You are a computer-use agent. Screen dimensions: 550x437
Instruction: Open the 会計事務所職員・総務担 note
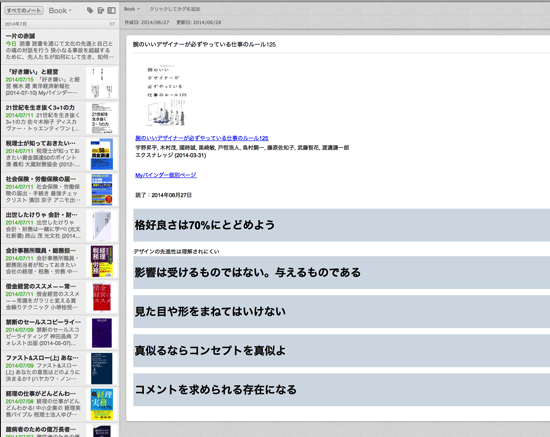pos(60,261)
